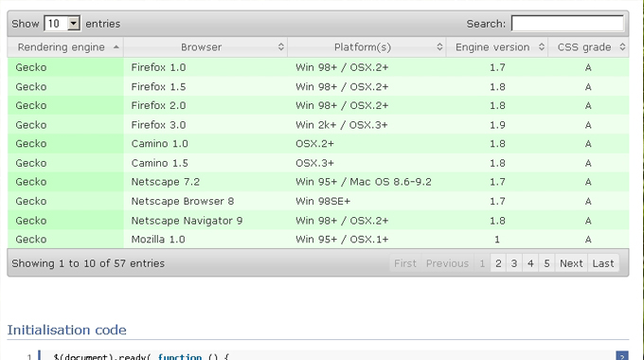Click the Initialisation code heading
The image size is (644, 360).
[x=66, y=330]
